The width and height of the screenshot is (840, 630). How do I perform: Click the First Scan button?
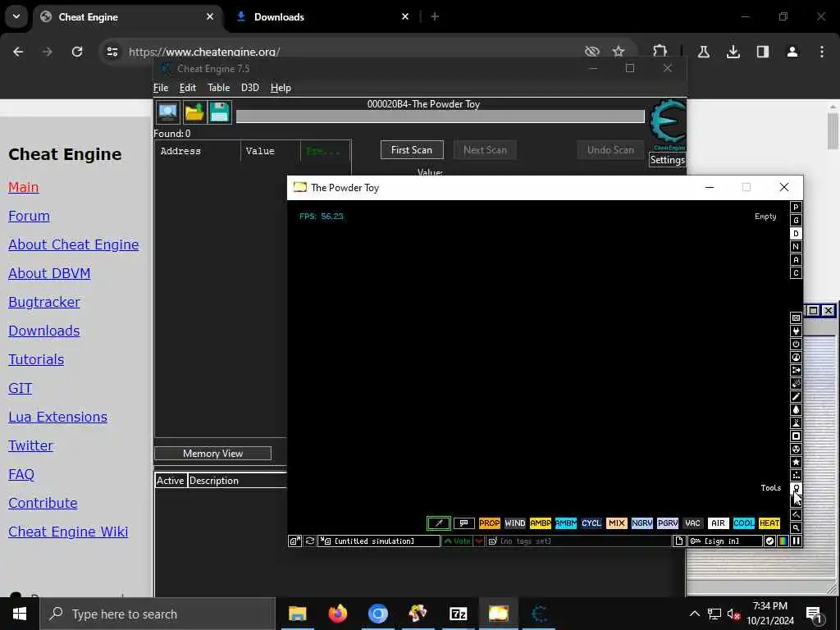click(x=412, y=150)
